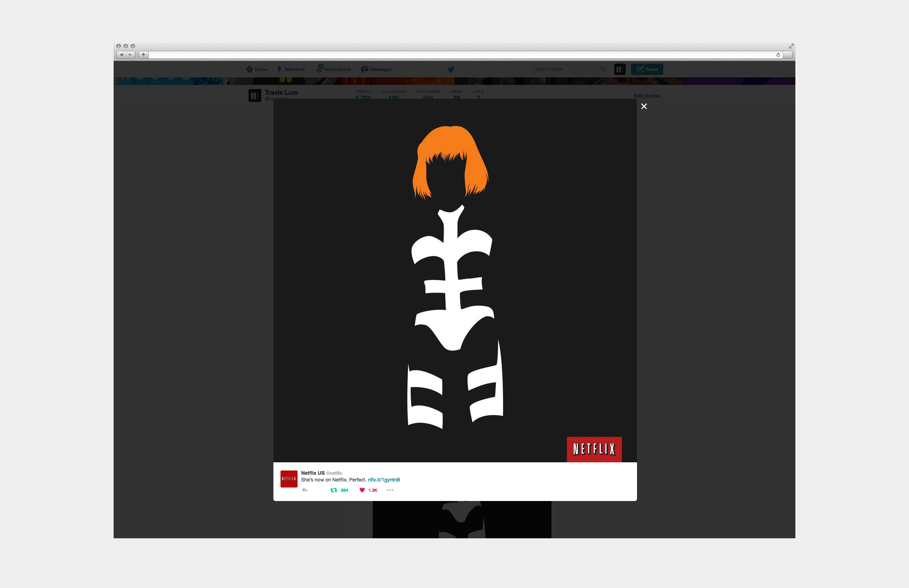Close the image lightbox with the X
Viewport: 909px width, 588px height.
click(x=644, y=107)
